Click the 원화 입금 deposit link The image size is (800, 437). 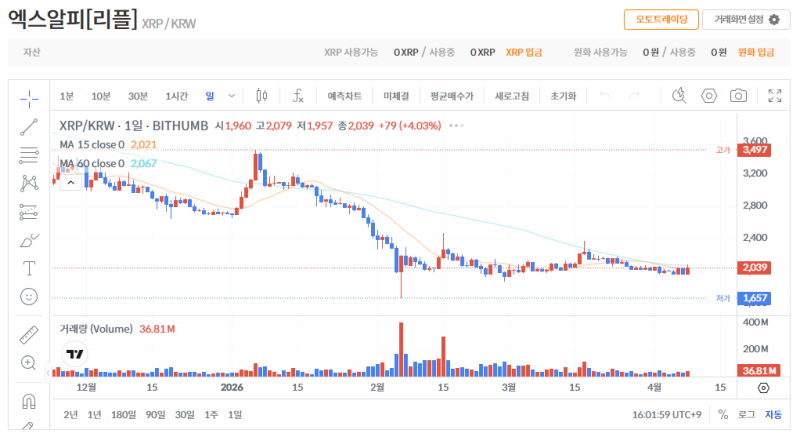pyautogui.click(x=756, y=53)
